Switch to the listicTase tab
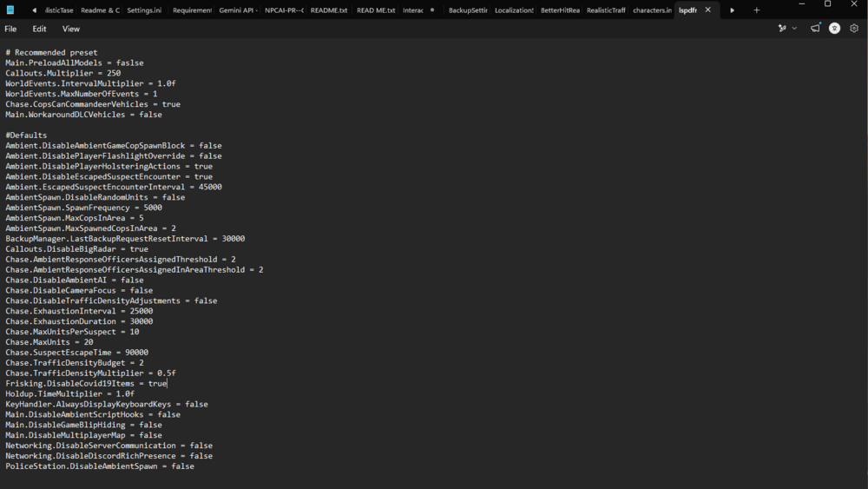Image resolution: width=868 pixels, height=489 pixels. pos(59,10)
